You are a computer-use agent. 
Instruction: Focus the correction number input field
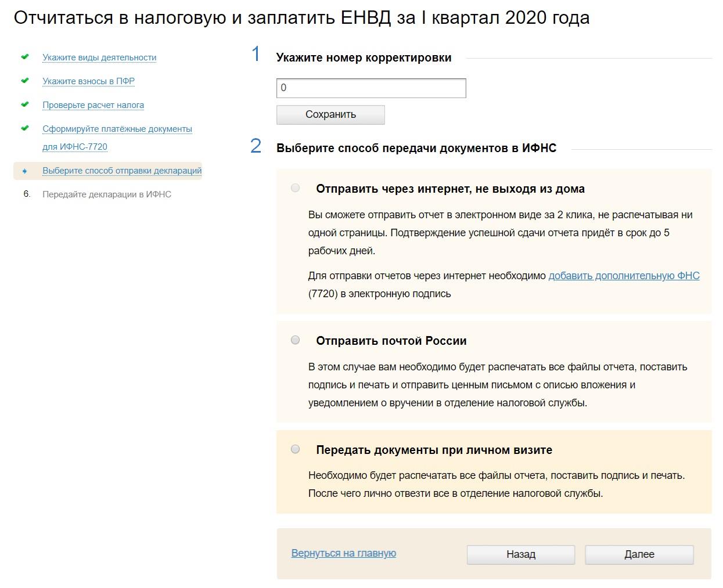[x=371, y=88]
